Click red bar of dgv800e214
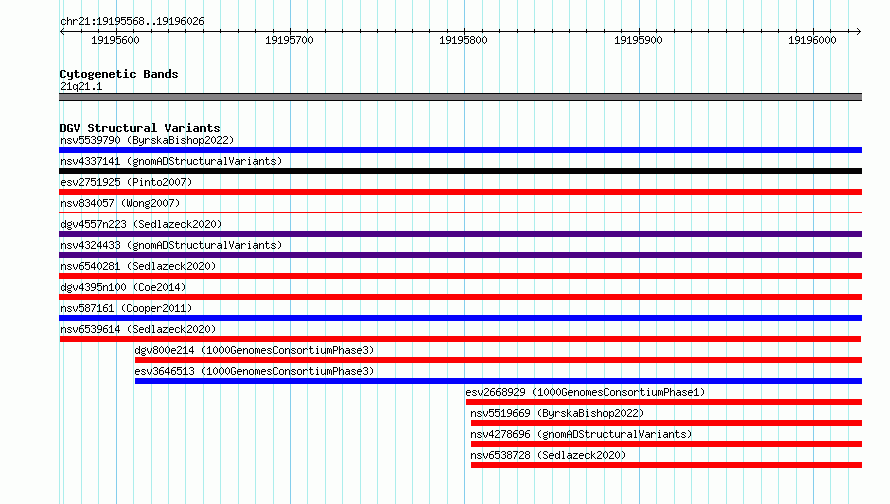 pyautogui.click(x=498, y=360)
